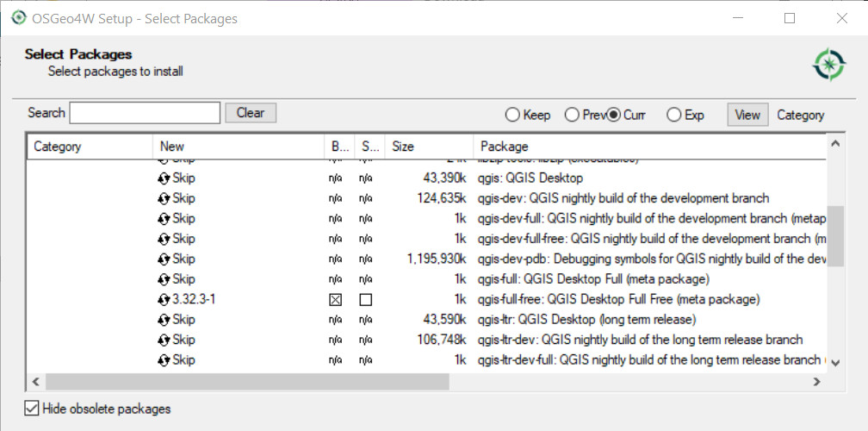Click the vertical scrollbar thumb
Viewport: 868px width, 431px height.
[835, 236]
